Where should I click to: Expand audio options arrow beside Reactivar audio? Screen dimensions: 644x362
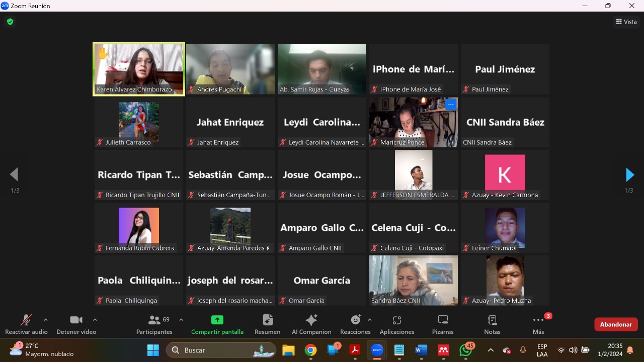(x=46, y=320)
